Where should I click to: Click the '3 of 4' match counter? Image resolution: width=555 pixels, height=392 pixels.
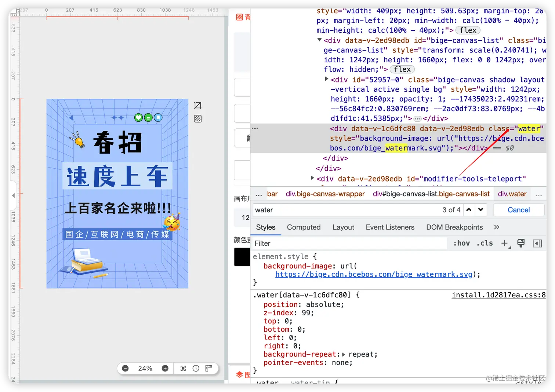click(x=451, y=210)
